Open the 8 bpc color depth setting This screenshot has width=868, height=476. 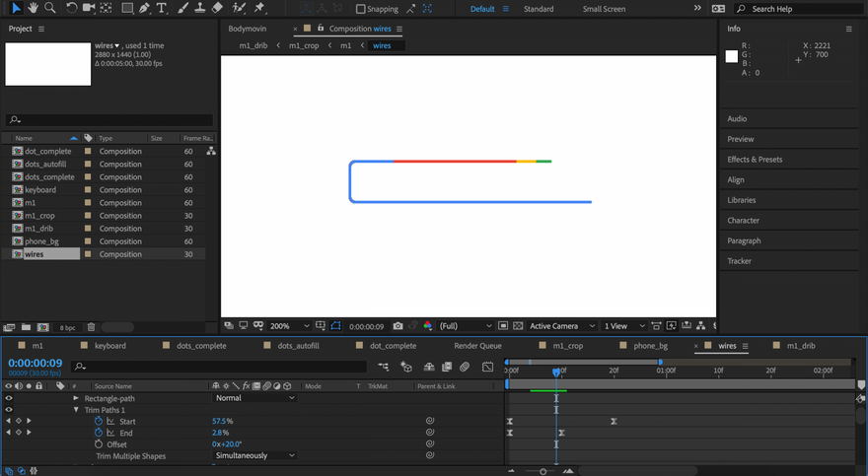pyautogui.click(x=67, y=327)
